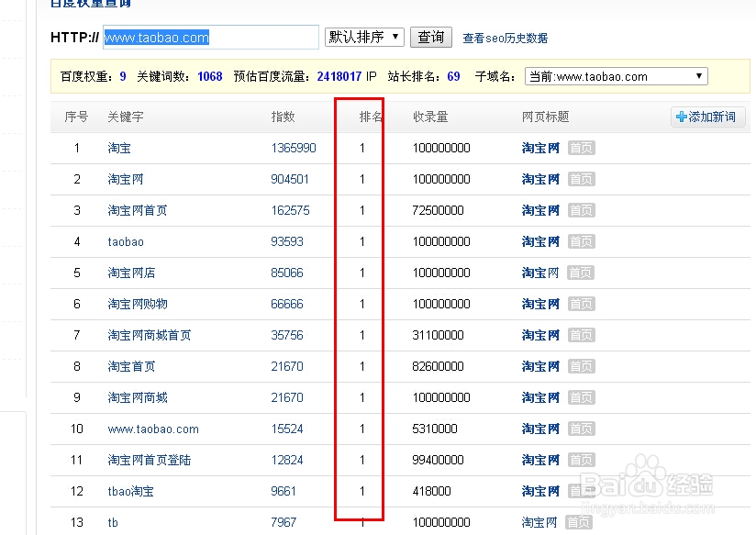Open keyword link 淘宝 in row 1
Viewport: 756px width, 535px height.
pyautogui.click(x=119, y=148)
